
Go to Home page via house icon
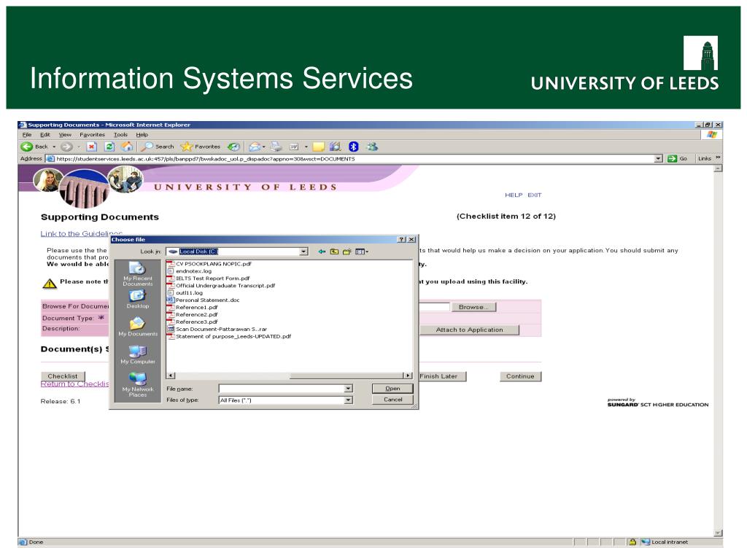(x=127, y=146)
